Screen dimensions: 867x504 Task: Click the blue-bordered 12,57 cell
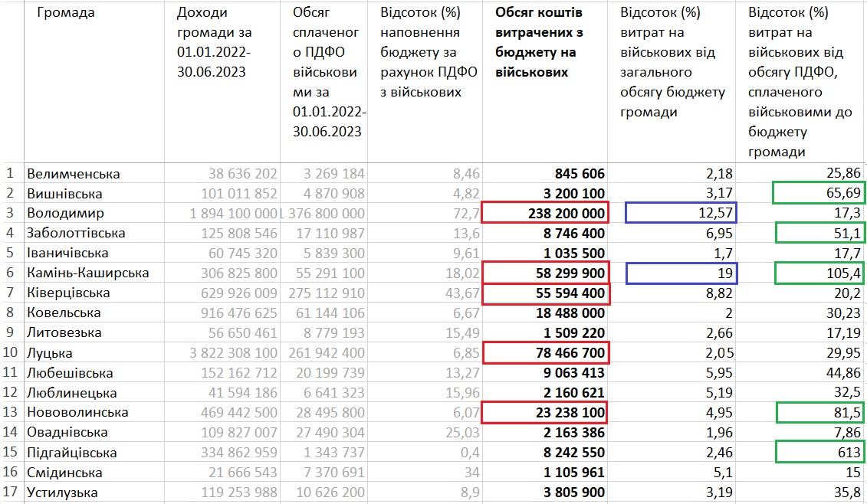(x=682, y=213)
